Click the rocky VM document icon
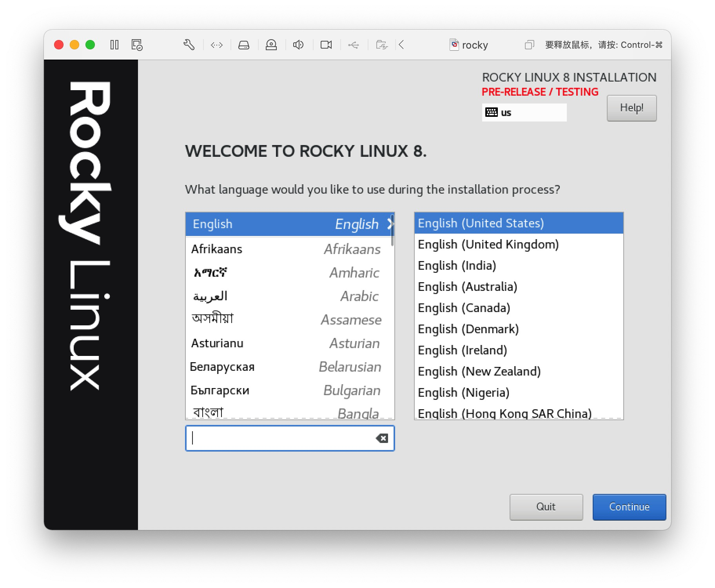 [454, 45]
